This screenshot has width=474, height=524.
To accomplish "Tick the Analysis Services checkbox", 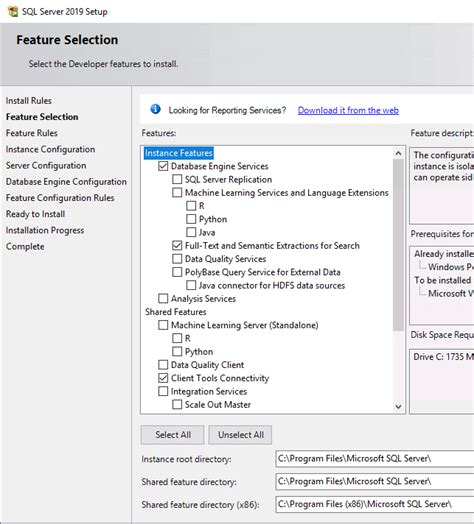I will 163,298.
